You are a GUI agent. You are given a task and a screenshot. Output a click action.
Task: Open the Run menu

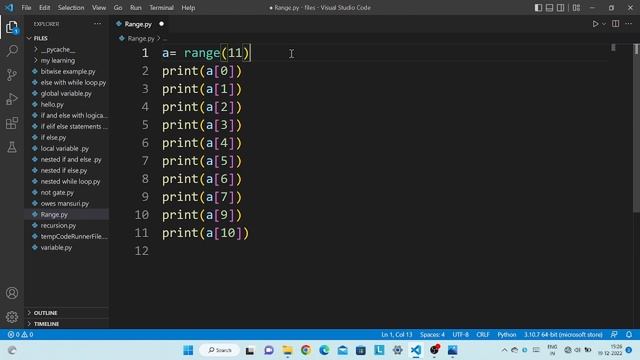point(136,8)
